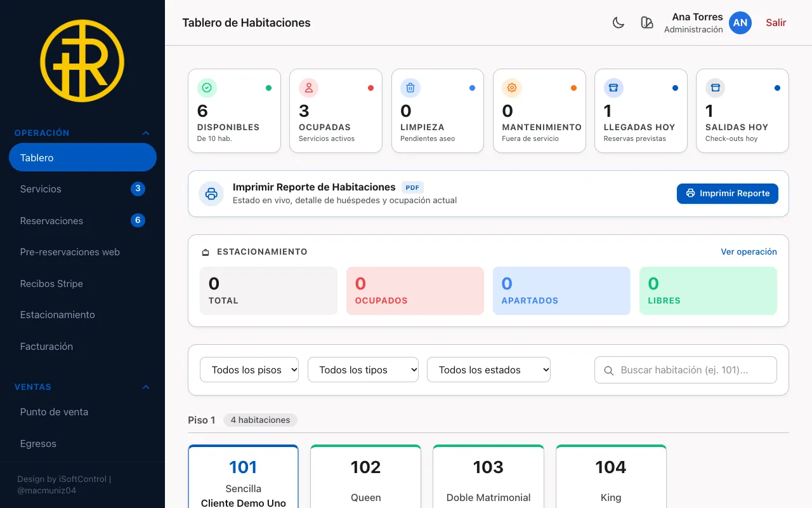
Task: Open the AN user avatar
Action: (x=740, y=23)
